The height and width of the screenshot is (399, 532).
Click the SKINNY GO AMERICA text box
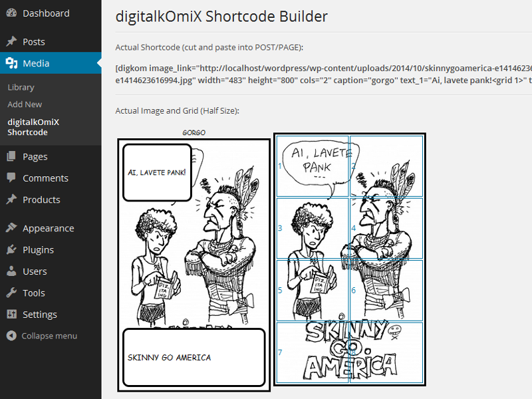[194, 357]
